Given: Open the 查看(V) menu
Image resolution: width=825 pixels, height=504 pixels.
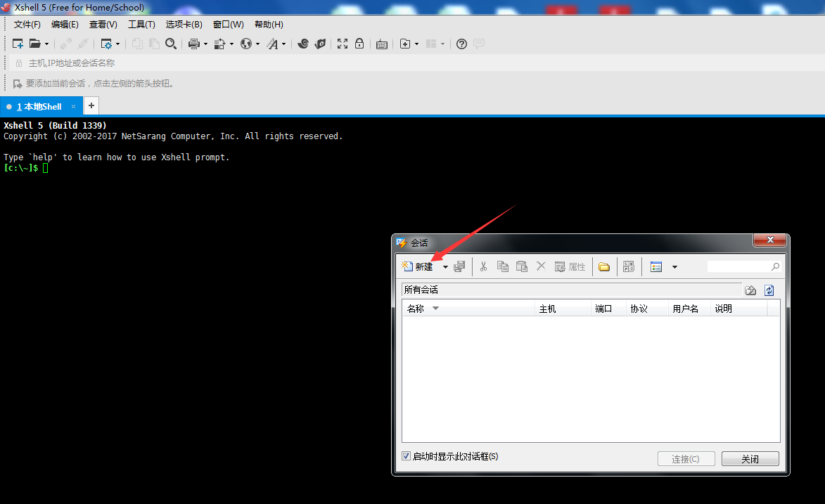Looking at the screenshot, I should (103, 24).
